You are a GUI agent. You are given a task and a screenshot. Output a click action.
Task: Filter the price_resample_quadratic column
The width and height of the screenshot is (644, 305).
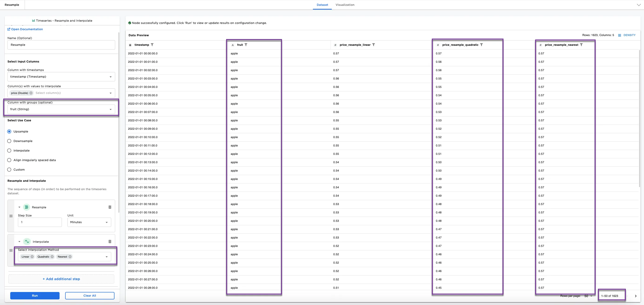pyautogui.click(x=481, y=45)
